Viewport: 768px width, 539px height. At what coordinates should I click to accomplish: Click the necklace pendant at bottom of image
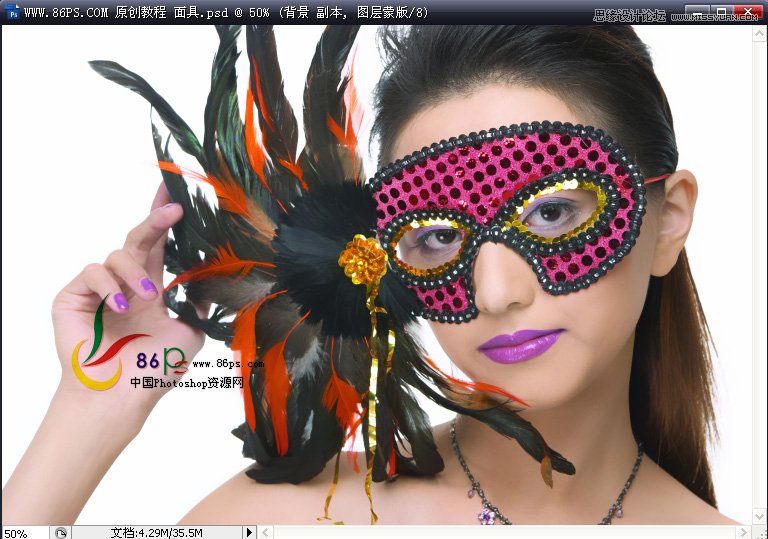[486, 516]
